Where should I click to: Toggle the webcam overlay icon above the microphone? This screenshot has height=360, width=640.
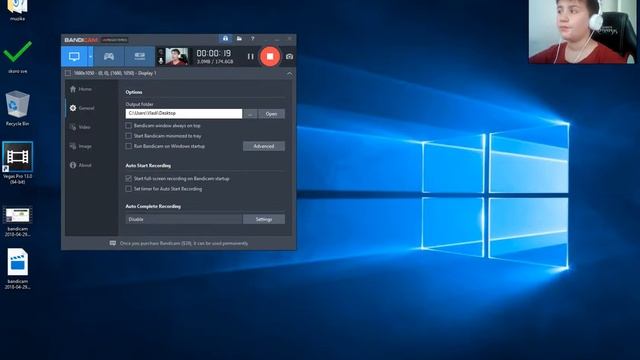click(x=161, y=52)
